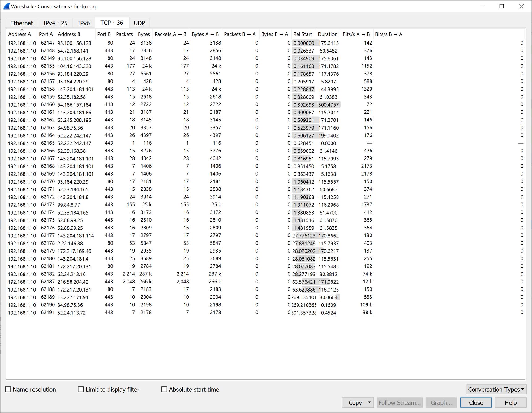Sort by the Bytes column header
The width and height of the screenshot is (532, 413).
144,34
